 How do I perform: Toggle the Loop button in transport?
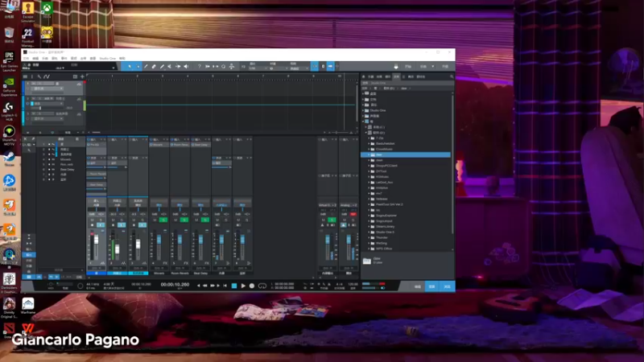click(262, 286)
